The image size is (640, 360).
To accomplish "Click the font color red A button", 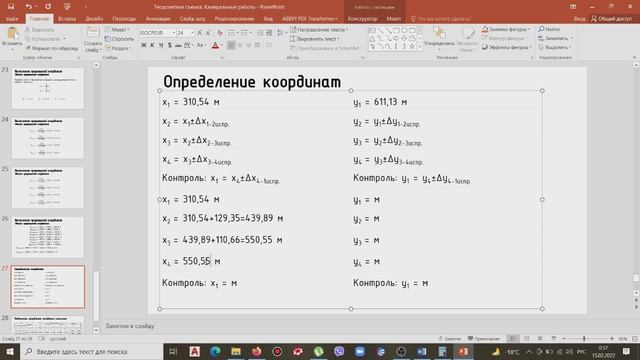I will (215, 45).
